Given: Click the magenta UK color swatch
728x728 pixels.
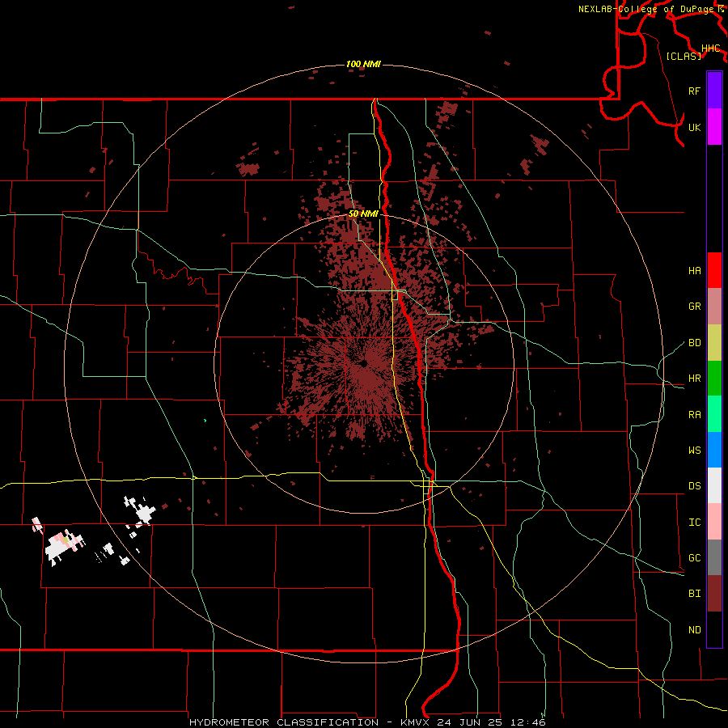Looking at the screenshot, I should tap(714, 126).
